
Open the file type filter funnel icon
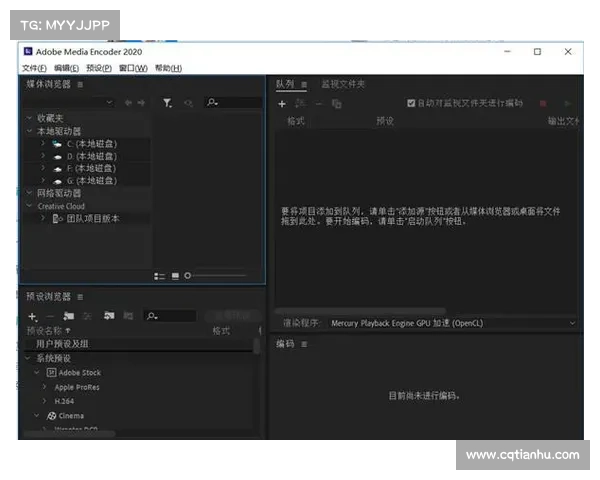pos(167,103)
